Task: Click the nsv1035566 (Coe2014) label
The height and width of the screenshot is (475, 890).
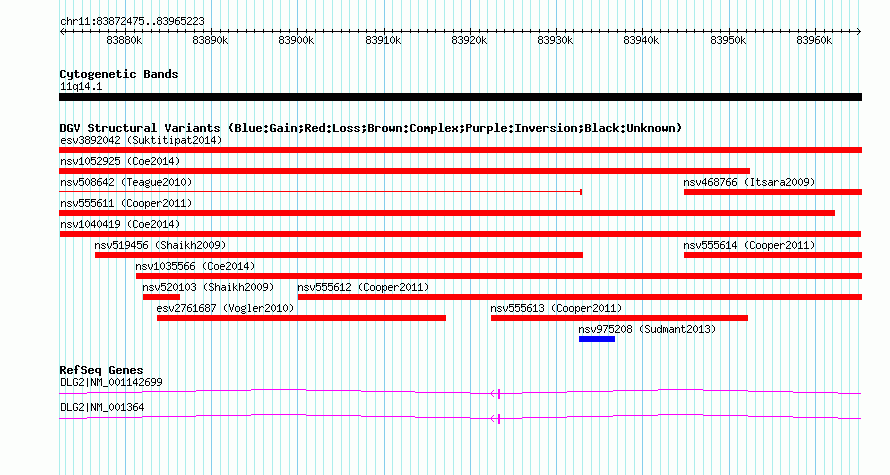Action: click(195, 266)
